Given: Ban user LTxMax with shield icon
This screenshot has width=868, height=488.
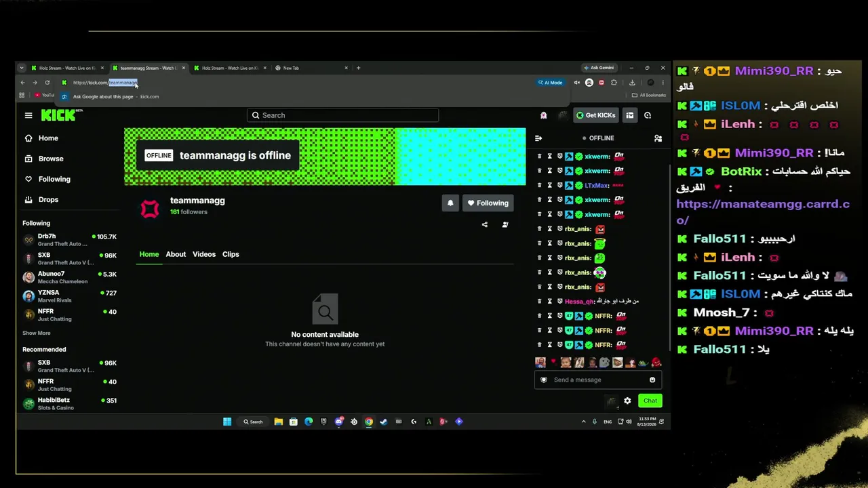Looking at the screenshot, I should 560,185.
